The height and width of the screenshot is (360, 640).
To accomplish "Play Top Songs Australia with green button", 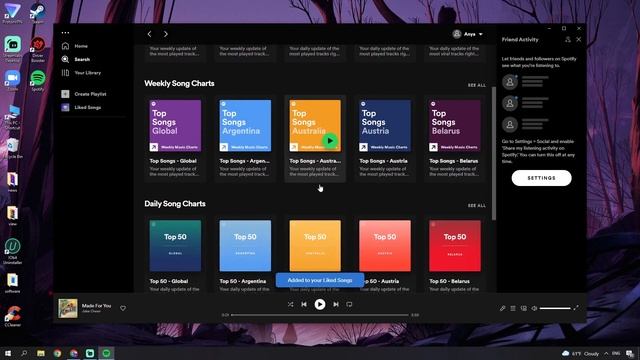I will click(x=330, y=141).
